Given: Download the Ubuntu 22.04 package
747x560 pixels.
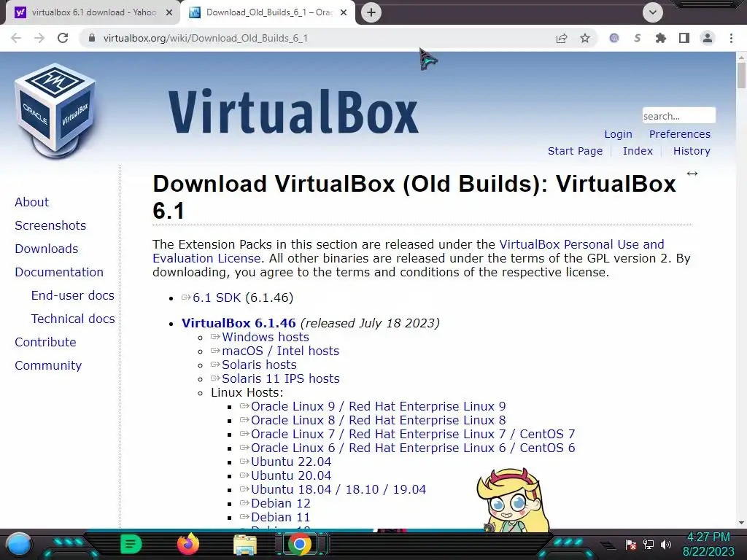Looking at the screenshot, I should tap(290, 462).
